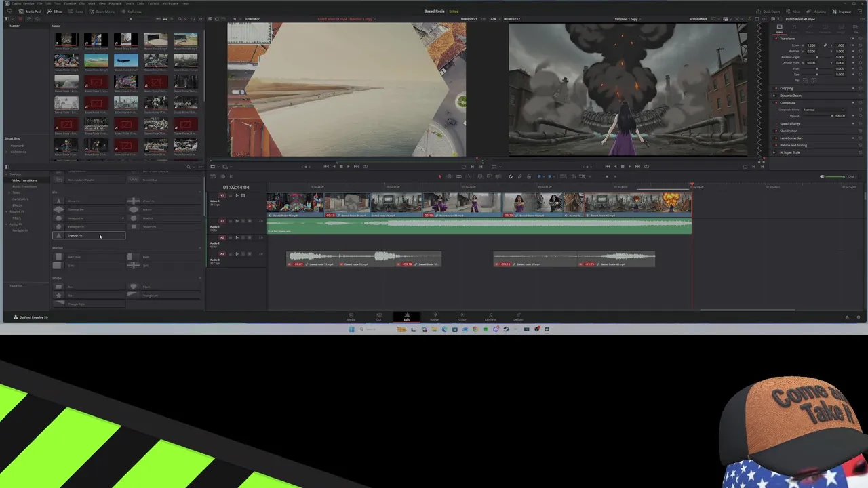868x488 pixels.
Task: Collapse the Shape transitions group
Action: coord(199,278)
